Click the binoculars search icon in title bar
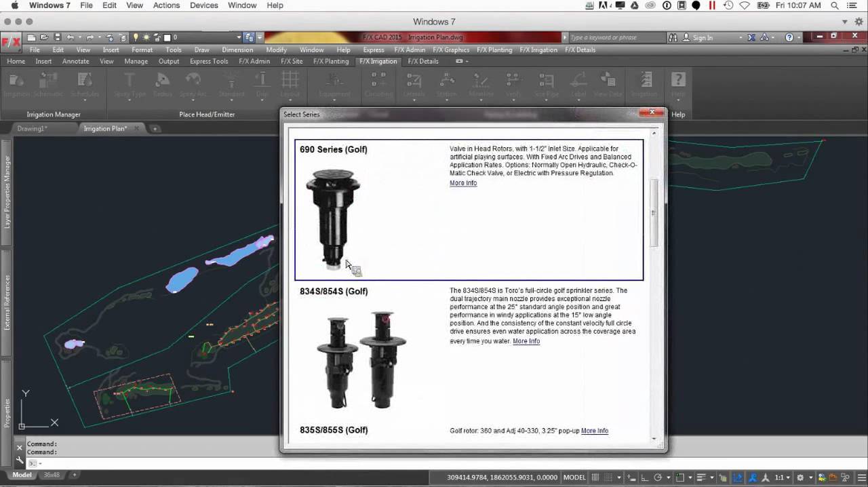The width and height of the screenshot is (868, 487). click(674, 37)
